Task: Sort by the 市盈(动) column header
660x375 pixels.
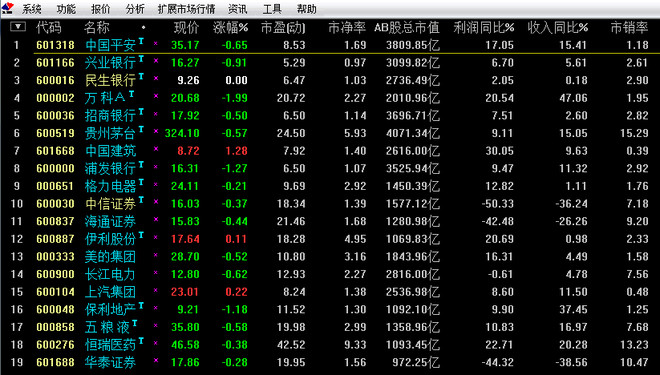Action: pos(283,28)
